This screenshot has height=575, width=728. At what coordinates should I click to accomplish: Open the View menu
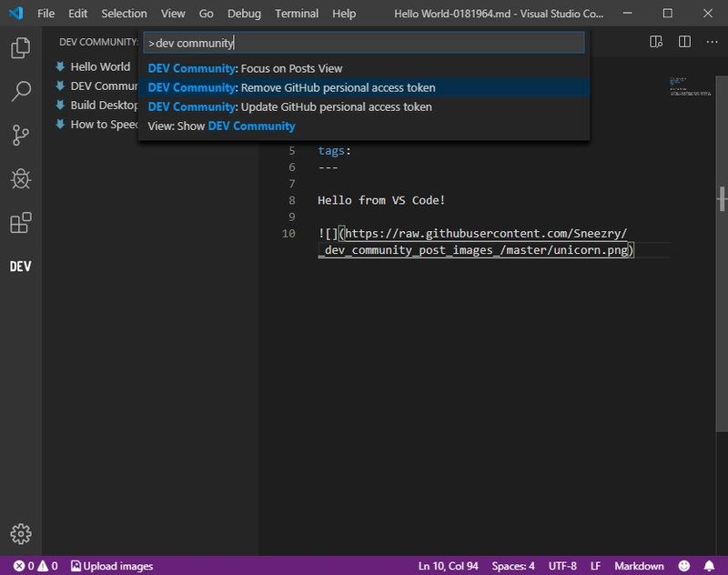(x=173, y=14)
